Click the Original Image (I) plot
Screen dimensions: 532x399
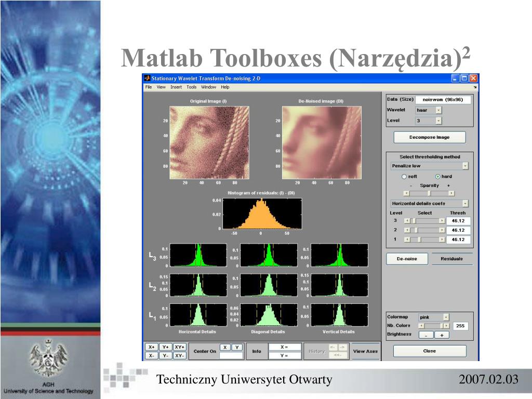click(209, 142)
